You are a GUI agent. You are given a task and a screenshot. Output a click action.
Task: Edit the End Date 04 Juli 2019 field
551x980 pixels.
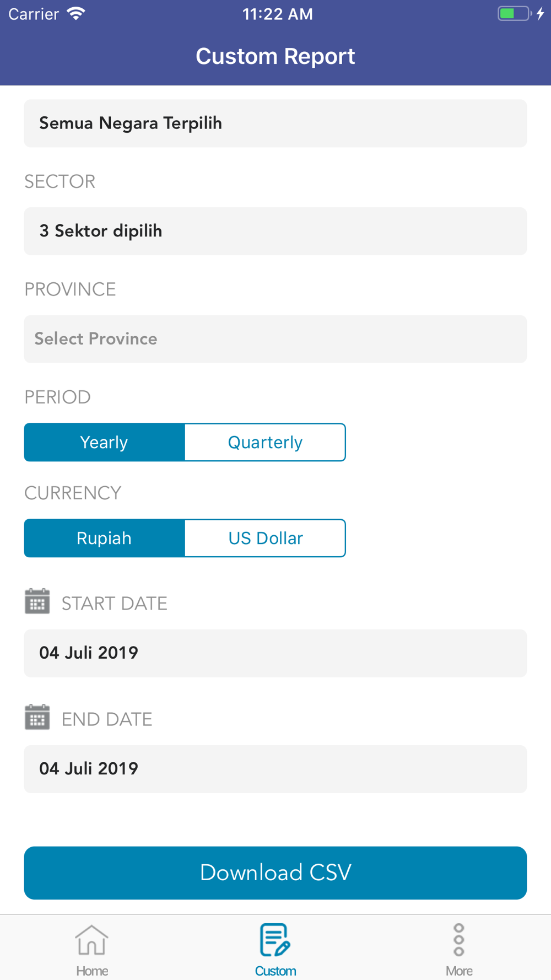click(x=275, y=769)
